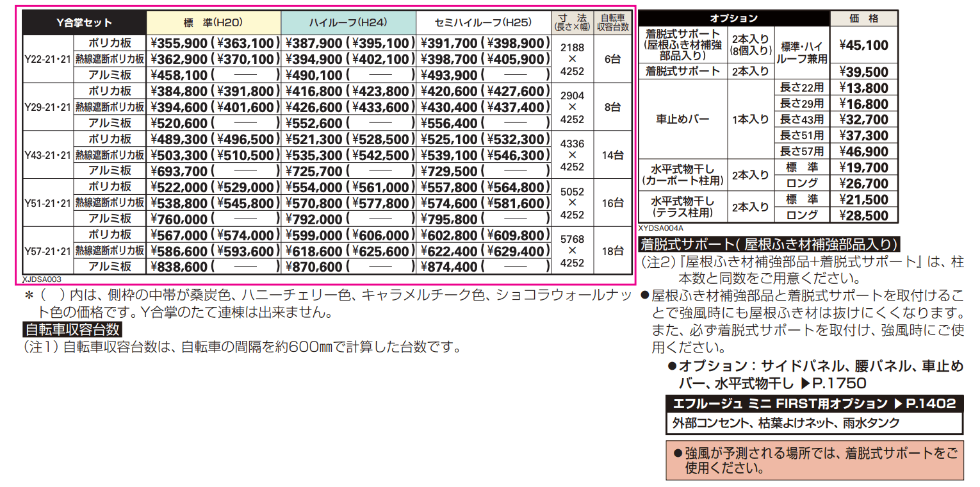The image size is (980, 487).
Task: Open the エフルージュ ミニ FIRST用オプション P.1402 link
Action: coord(814,404)
